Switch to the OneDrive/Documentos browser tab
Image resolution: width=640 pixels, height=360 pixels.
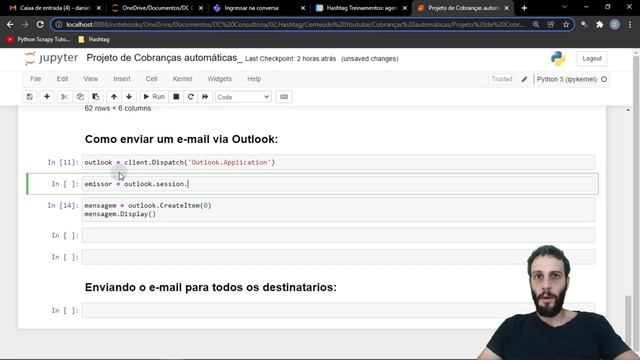157,8
